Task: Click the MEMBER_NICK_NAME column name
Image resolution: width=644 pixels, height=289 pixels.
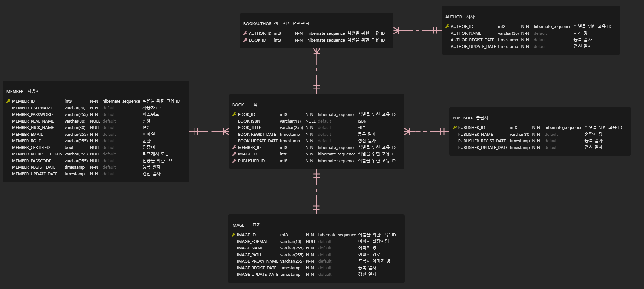Action: (33, 127)
